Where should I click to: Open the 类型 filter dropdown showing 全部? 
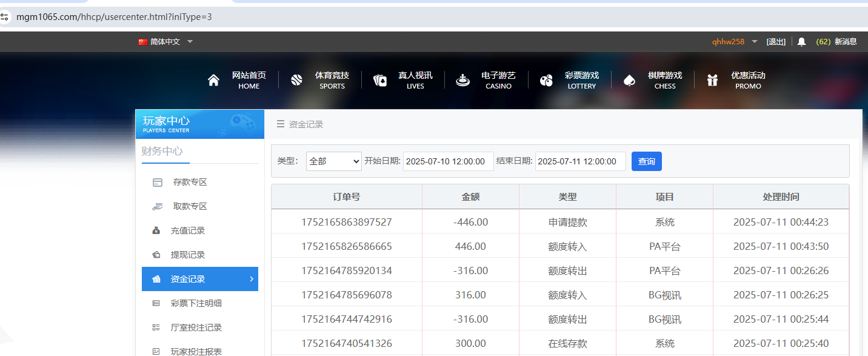[333, 161]
